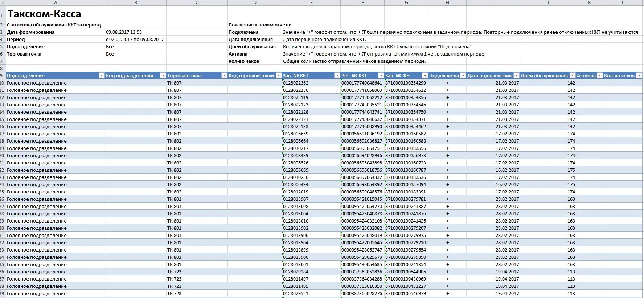The height and width of the screenshot is (298, 644).
Task: Select cell with serial 0128006669
Action: tap(311, 170)
